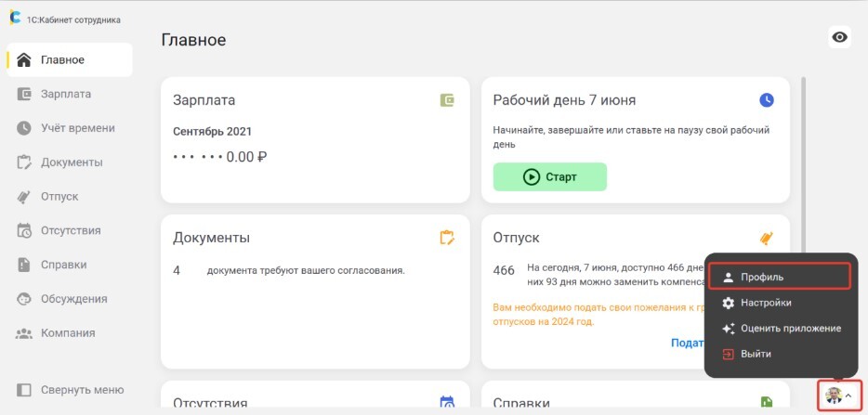Viewport: 868px width, 415px height.
Task: Collapse the sidebar with Свернуть меню
Action: (x=70, y=390)
